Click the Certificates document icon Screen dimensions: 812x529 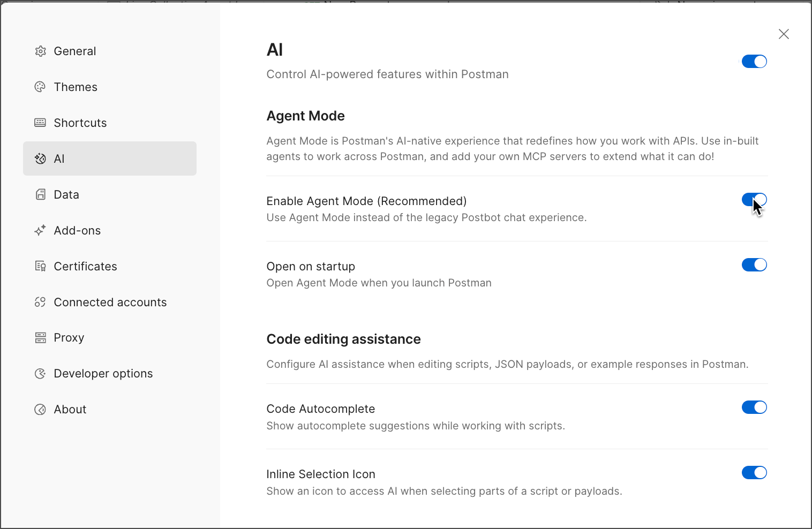pyautogui.click(x=40, y=266)
